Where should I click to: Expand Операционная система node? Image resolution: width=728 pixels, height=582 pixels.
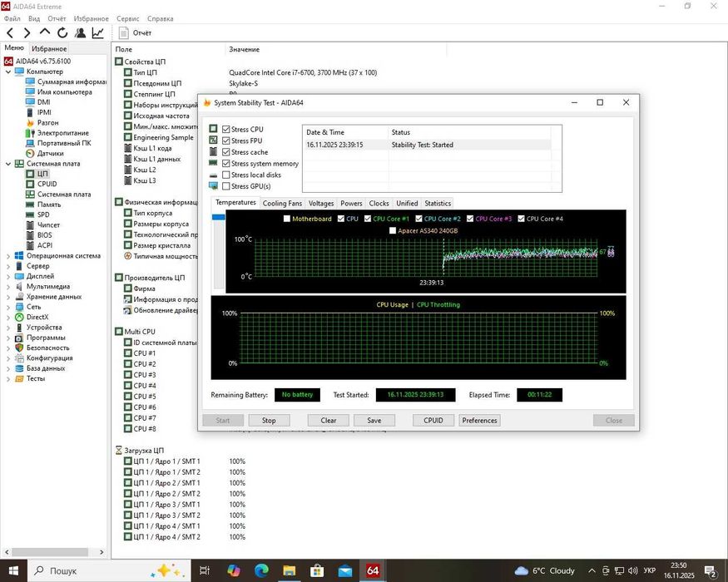tap(7, 256)
